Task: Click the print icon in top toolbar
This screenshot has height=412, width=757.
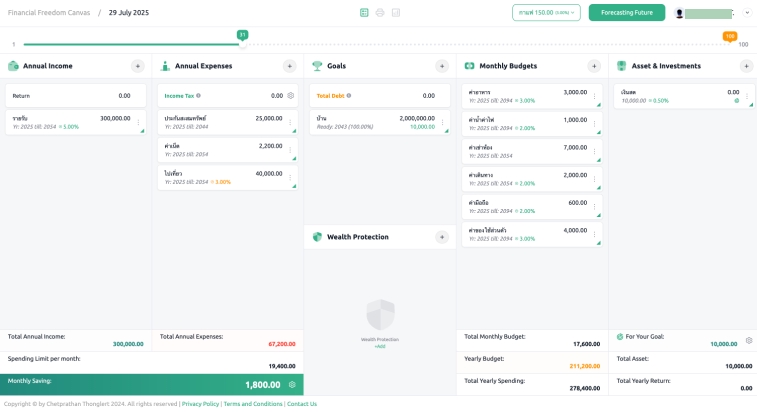Action: click(380, 13)
